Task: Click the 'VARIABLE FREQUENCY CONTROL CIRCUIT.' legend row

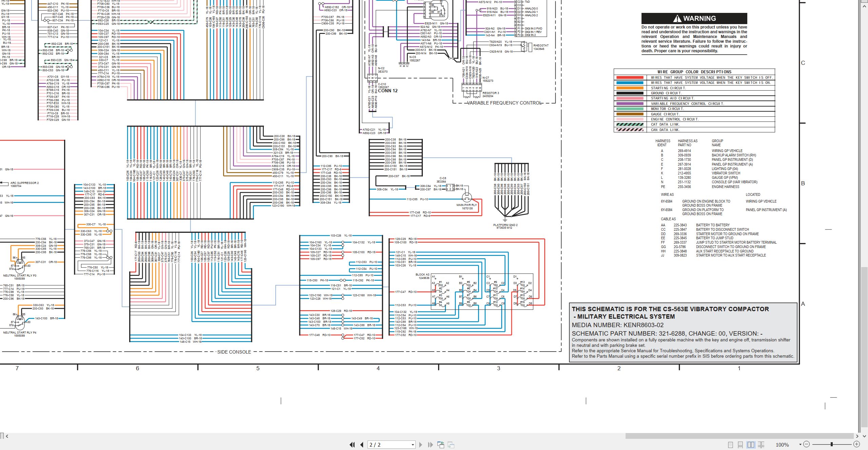Action: [694, 104]
